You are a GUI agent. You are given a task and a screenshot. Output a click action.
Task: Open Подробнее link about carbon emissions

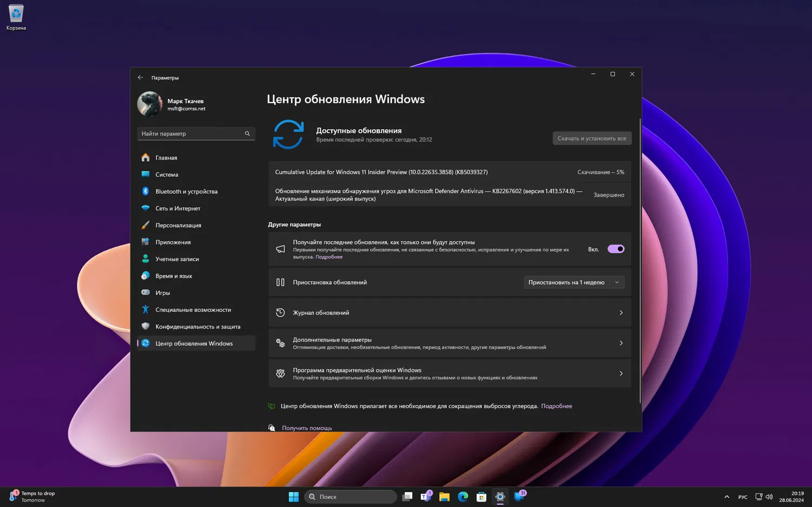coord(556,406)
